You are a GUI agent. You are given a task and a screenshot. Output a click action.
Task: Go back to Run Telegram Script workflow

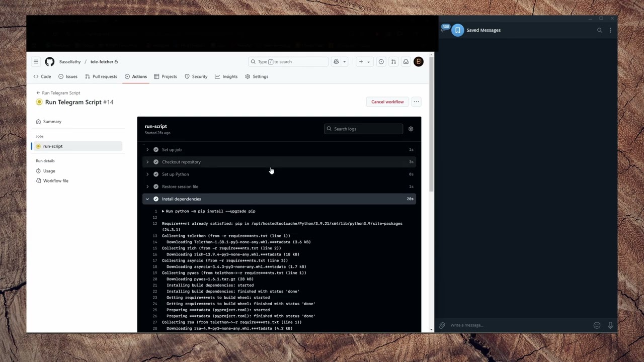58,93
